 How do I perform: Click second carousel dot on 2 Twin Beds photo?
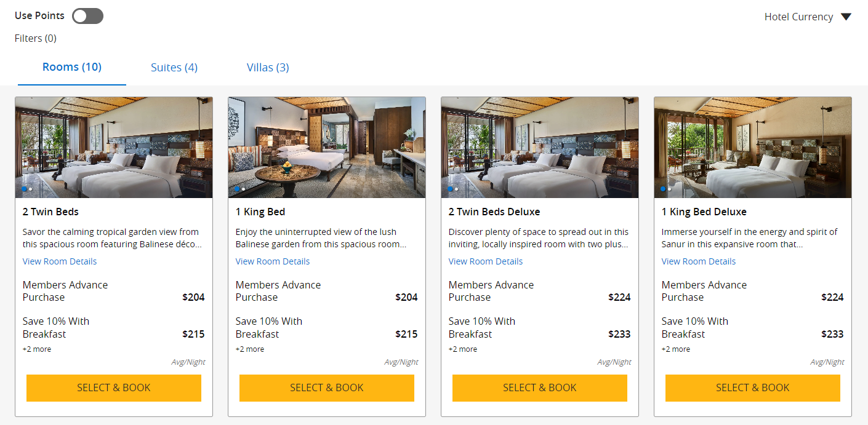click(x=31, y=189)
